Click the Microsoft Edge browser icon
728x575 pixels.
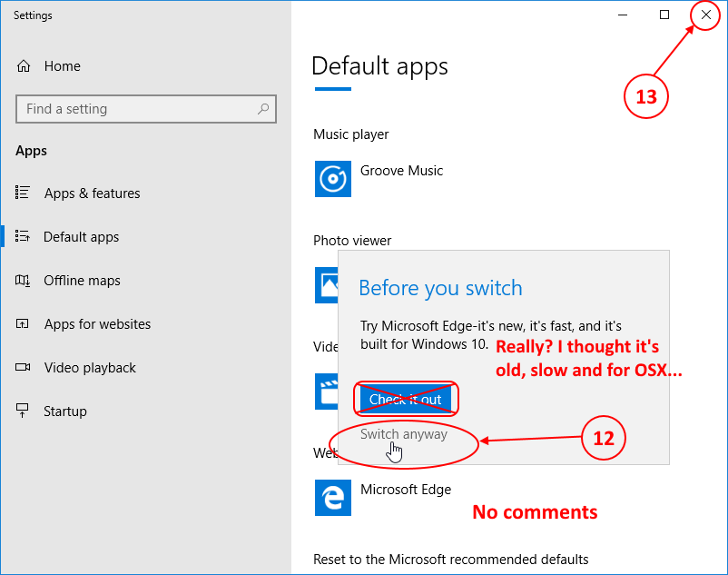(333, 498)
